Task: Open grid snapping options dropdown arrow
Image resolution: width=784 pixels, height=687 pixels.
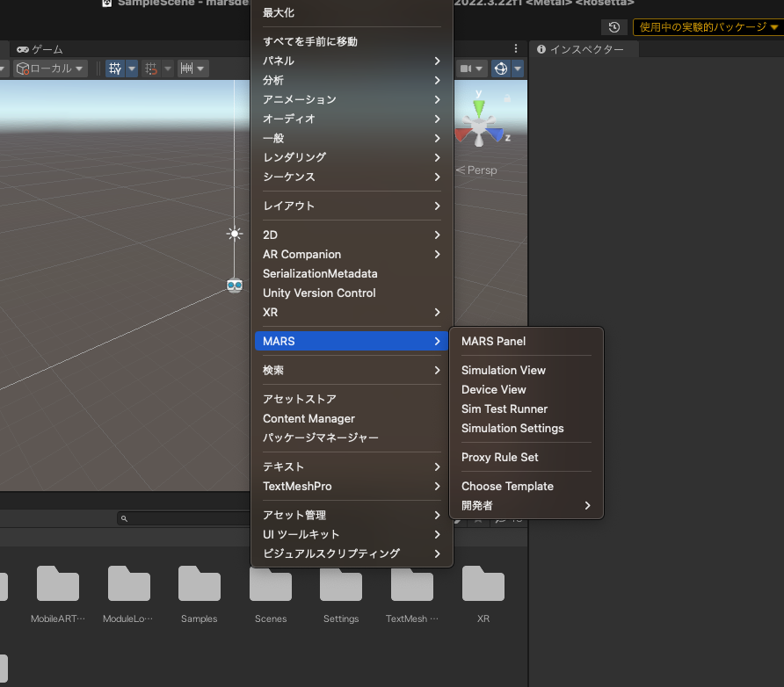Action: pyautogui.click(x=168, y=69)
